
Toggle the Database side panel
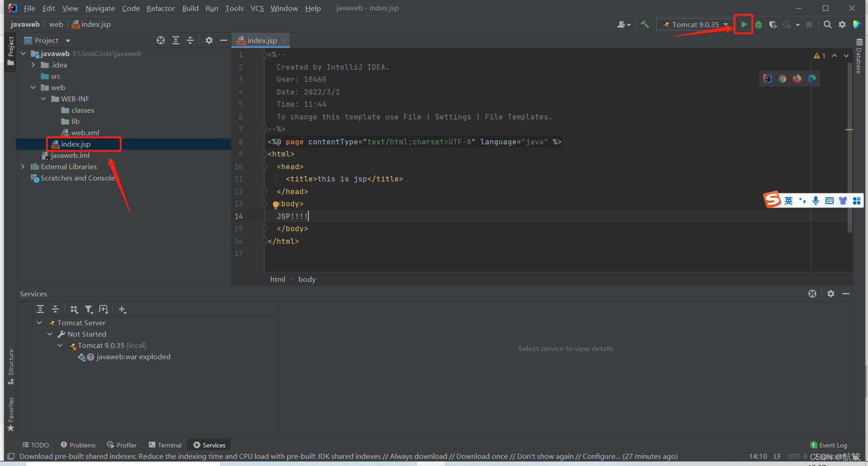[x=859, y=56]
